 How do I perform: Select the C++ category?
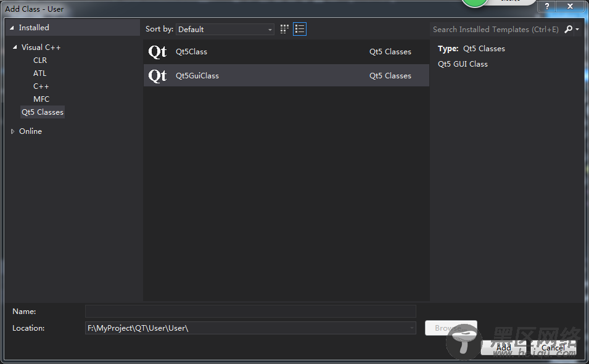click(x=41, y=86)
